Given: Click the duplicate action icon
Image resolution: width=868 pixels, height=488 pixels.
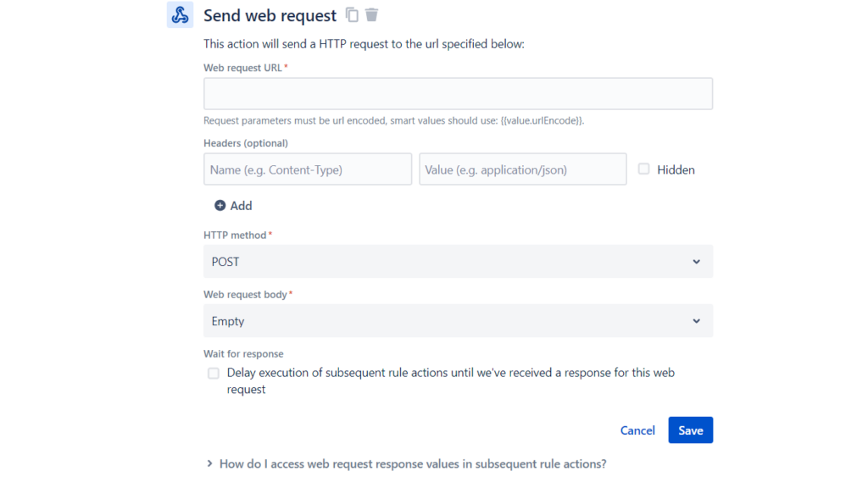Looking at the screenshot, I should 352,14.
